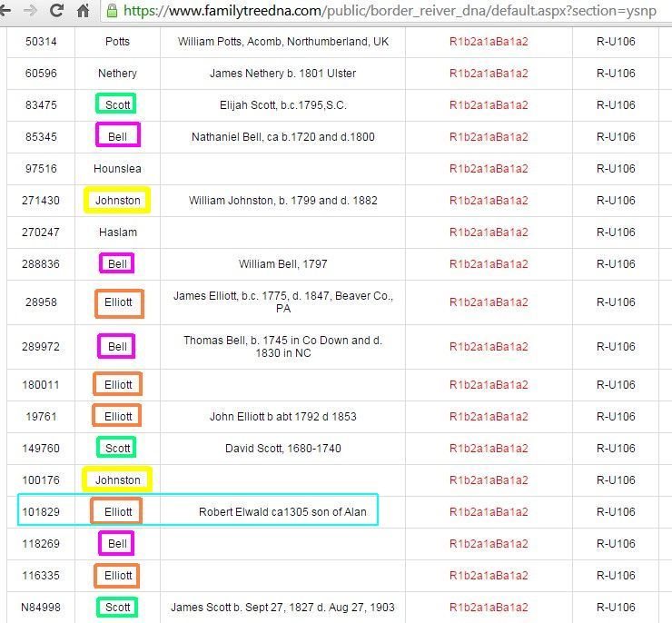
Task: Click Elliott surname for kit 19761
Action: (x=117, y=417)
